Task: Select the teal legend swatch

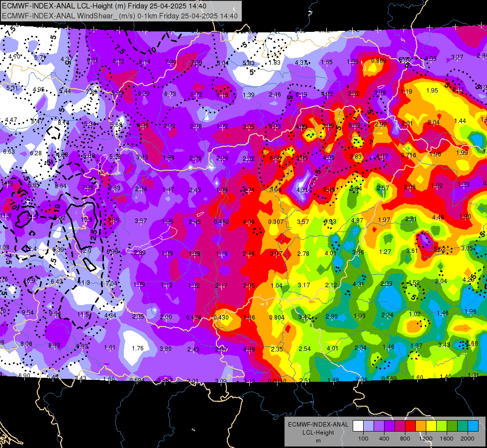Action: (x=463, y=426)
